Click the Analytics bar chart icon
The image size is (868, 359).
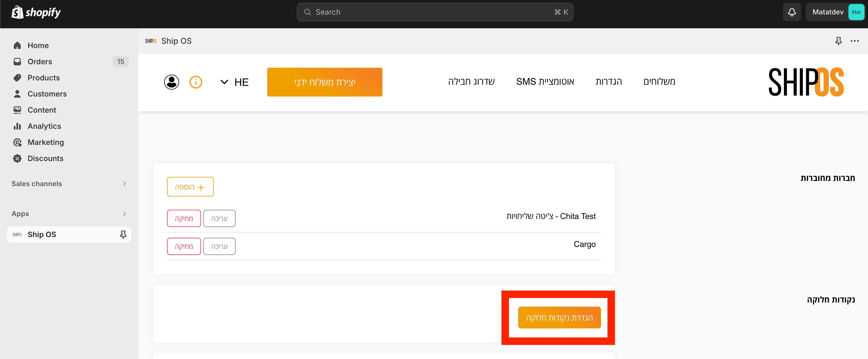[x=17, y=126]
